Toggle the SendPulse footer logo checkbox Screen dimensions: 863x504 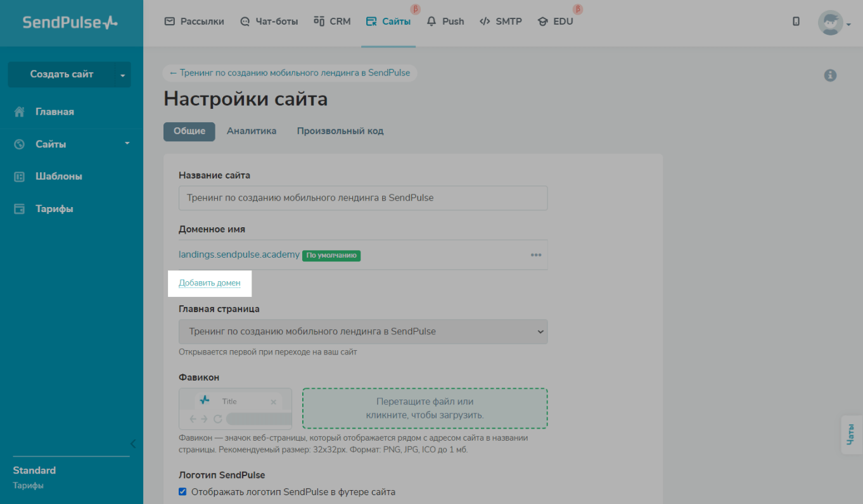click(182, 491)
